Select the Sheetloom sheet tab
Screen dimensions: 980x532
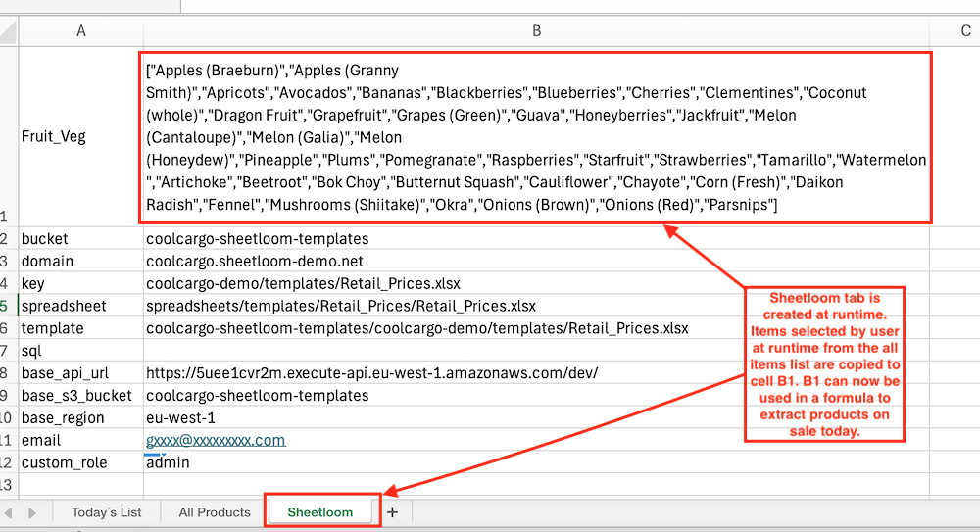click(320, 512)
